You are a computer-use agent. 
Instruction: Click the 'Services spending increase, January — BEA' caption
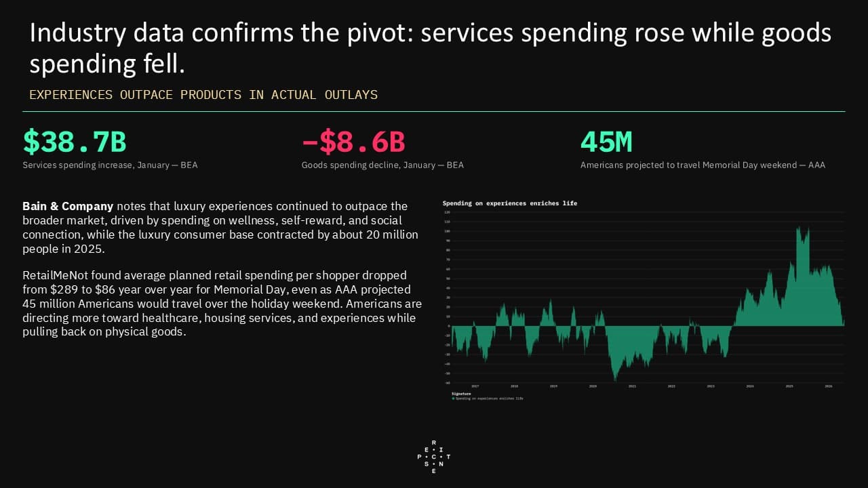click(x=110, y=165)
